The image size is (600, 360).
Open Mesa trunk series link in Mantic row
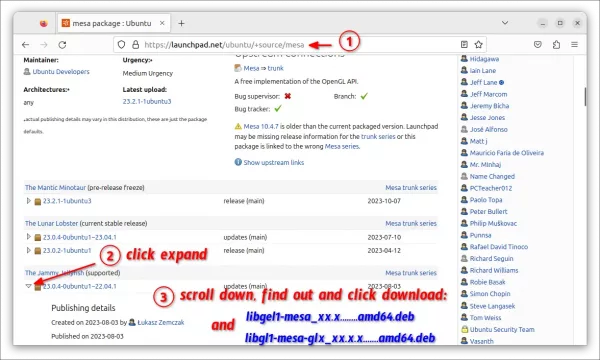tap(411, 187)
